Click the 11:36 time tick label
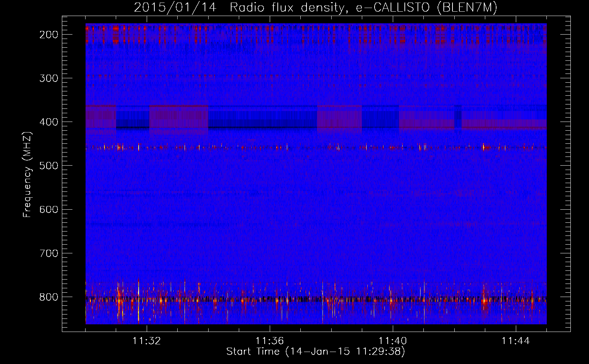The image size is (589, 364). click(270, 341)
